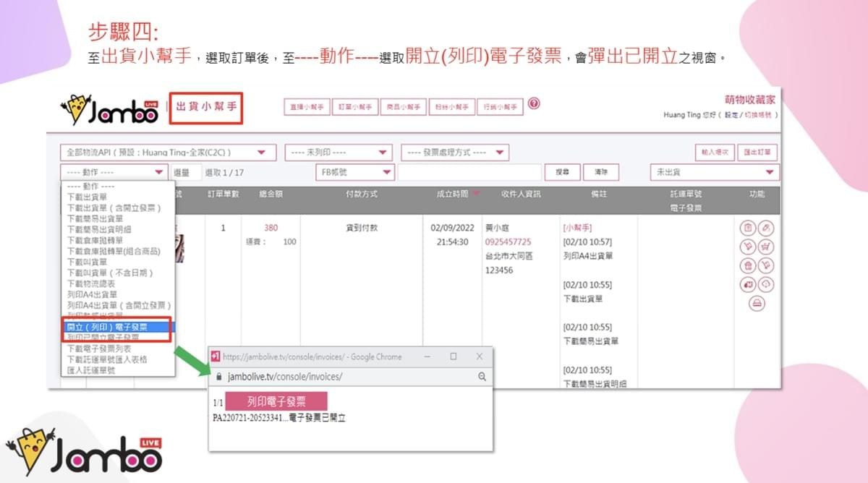Click the search text input field

(470, 172)
